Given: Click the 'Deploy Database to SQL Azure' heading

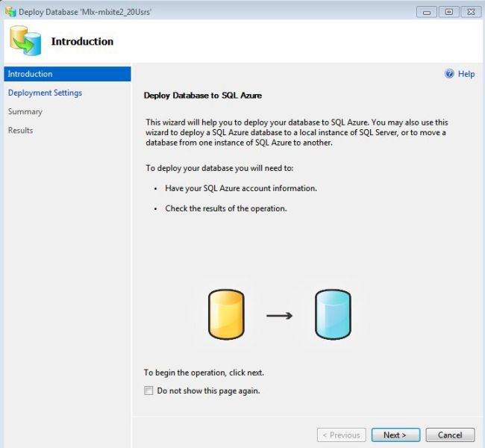Looking at the screenshot, I should coord(203,96).
